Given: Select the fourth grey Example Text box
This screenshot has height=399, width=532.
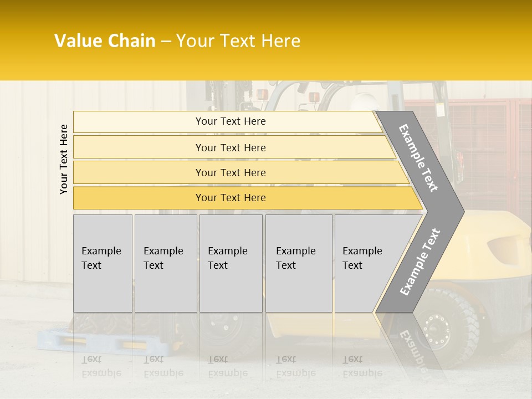Looking at the screenshot, I should coord(299,263).
